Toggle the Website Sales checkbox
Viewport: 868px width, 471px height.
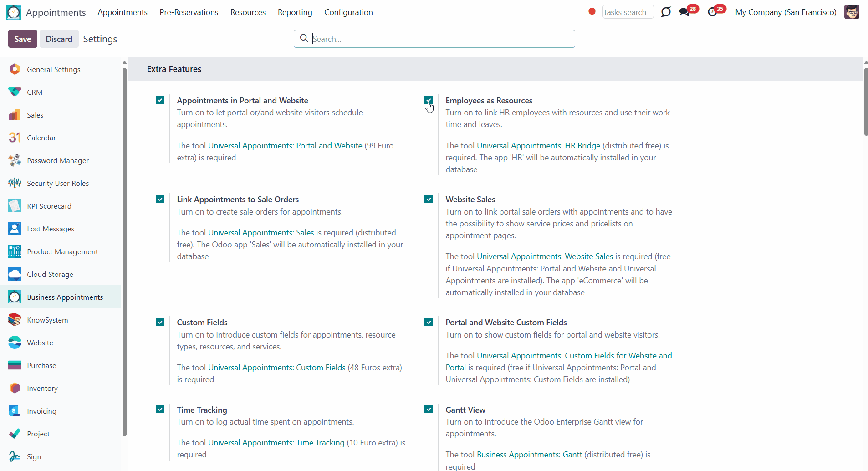(x=429, y=200)
